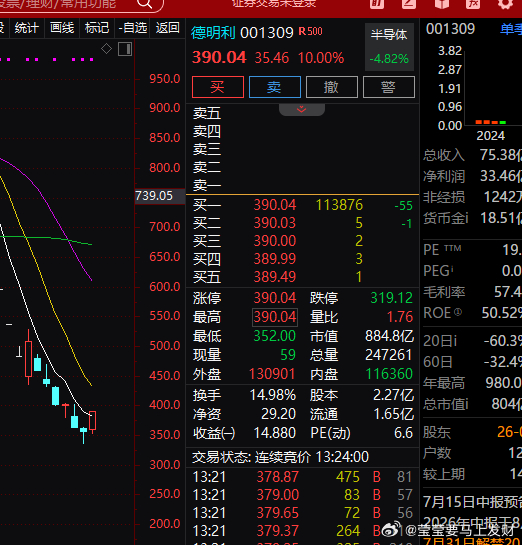Open the 7月15日中报预告 news item

pos(472,502)
